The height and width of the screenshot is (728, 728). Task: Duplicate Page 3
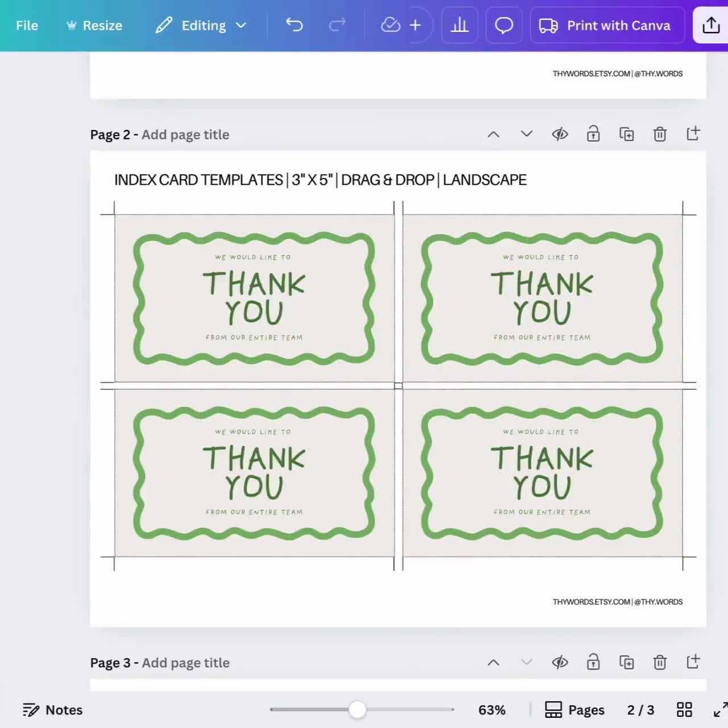(x=626, y=663)
